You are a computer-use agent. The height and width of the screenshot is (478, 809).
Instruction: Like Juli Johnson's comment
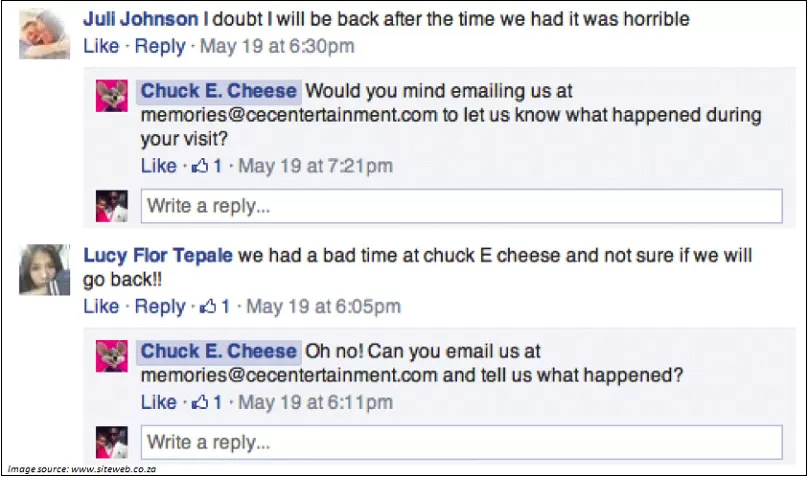click(x=100, y=46)
